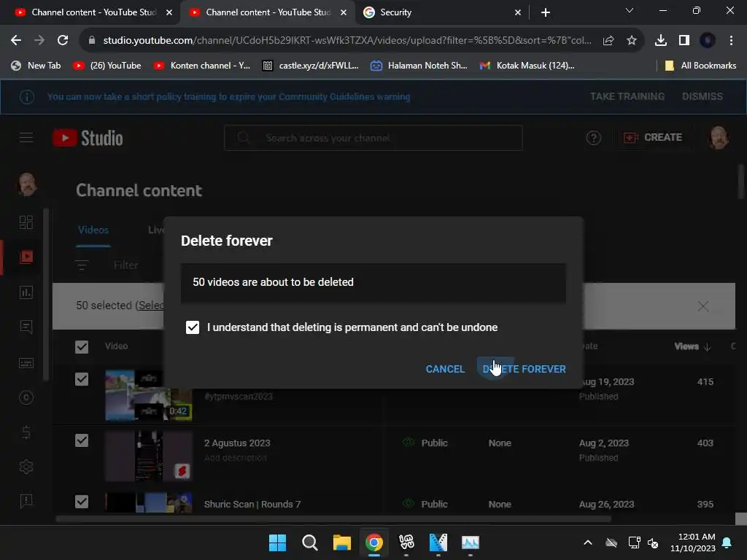Open the '2 Agustus 2023' video thumbnail
The height and width of the screenshot is (560, 747).
(149, 456)
